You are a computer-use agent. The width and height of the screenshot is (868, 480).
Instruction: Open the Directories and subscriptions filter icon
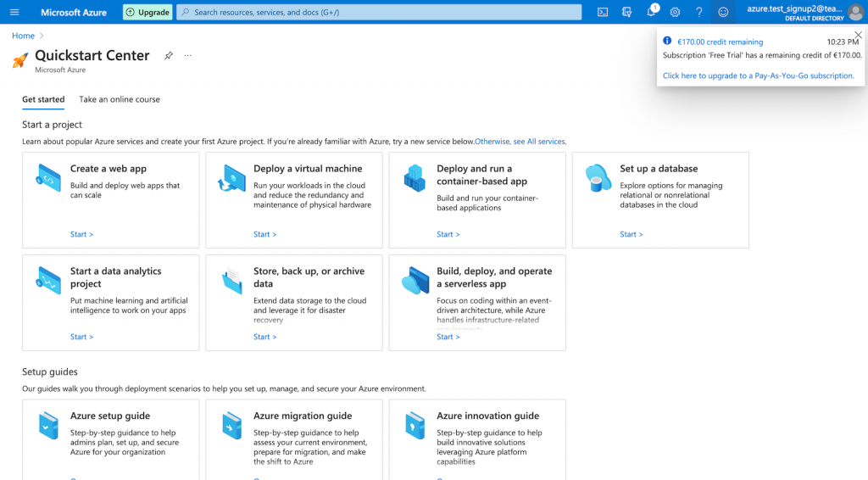(x=626, y=12)
